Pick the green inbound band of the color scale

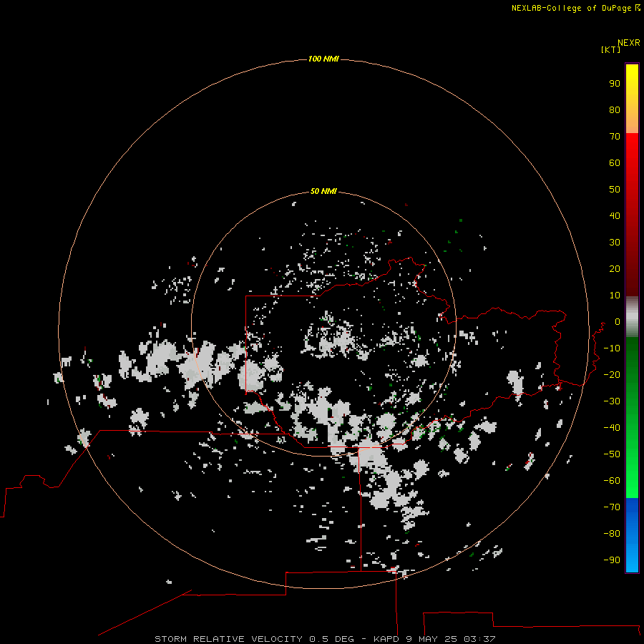pyautogui.click(x=632, y=418)
